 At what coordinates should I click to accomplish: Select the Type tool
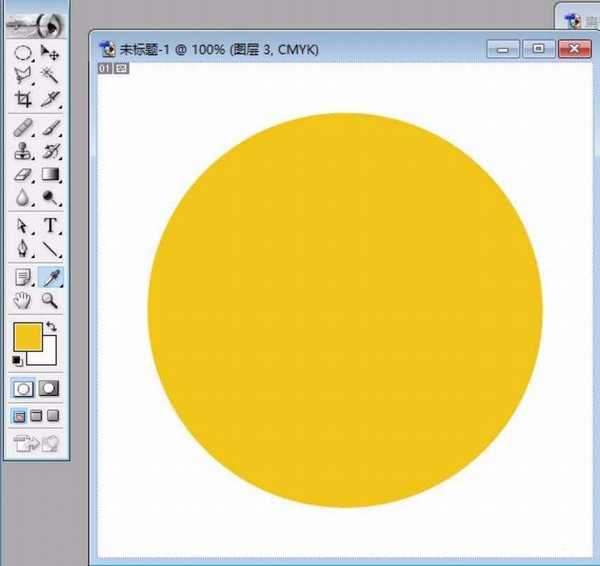(48, 227)
